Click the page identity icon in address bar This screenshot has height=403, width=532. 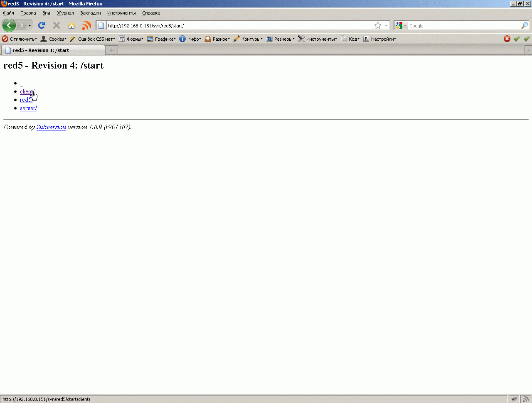(x=101, y=25)
